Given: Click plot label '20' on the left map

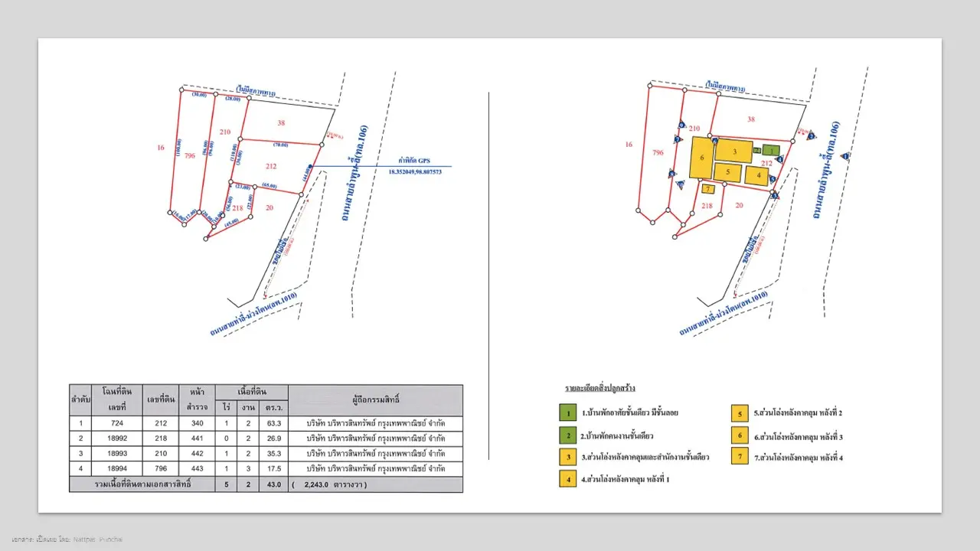Looking at the screenshot, I should (269, 207).
